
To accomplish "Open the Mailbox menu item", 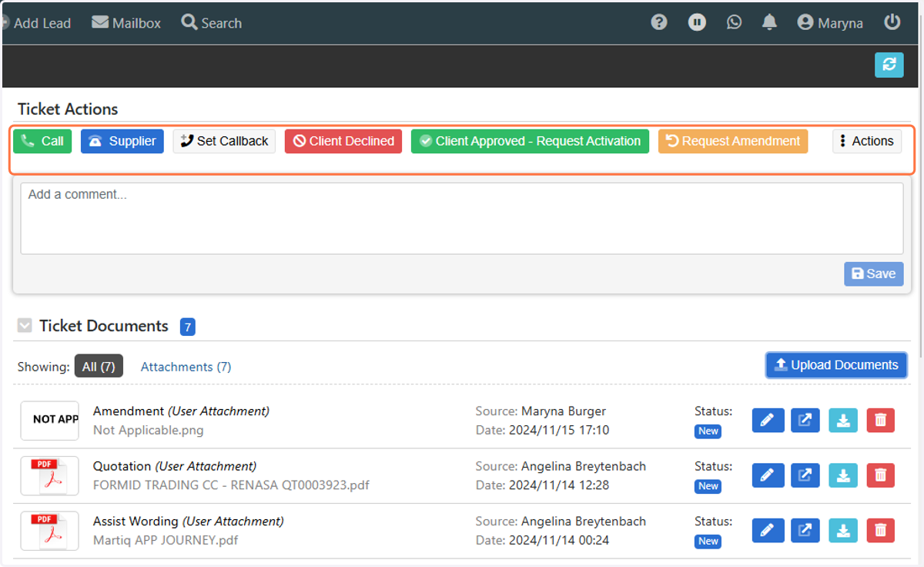I will pyautogui.click(x=126, y=23).
